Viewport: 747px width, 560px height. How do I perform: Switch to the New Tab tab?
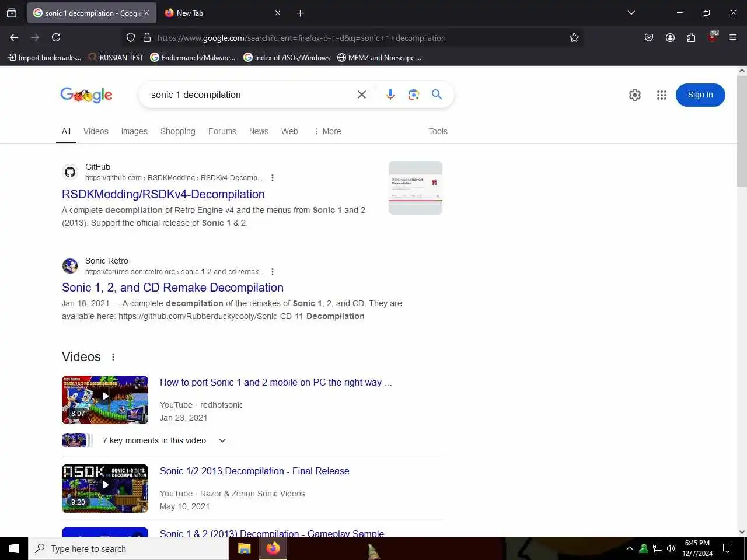pos(223,13)
